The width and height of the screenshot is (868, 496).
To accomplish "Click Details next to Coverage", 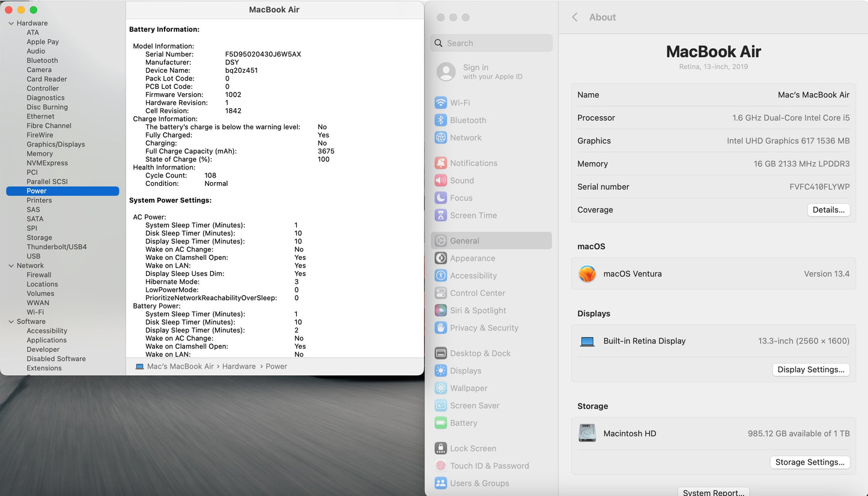I will click(x=828, y=209).
